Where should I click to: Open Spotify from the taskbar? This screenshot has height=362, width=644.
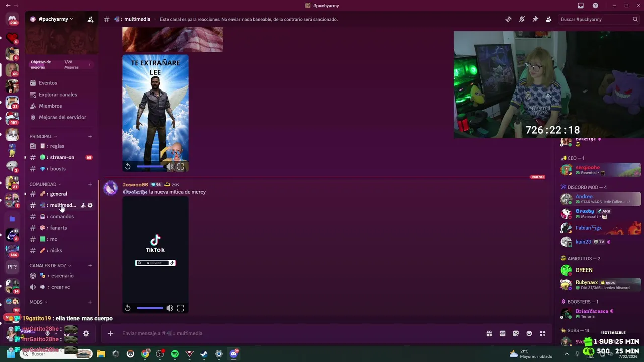coord(175,354)
